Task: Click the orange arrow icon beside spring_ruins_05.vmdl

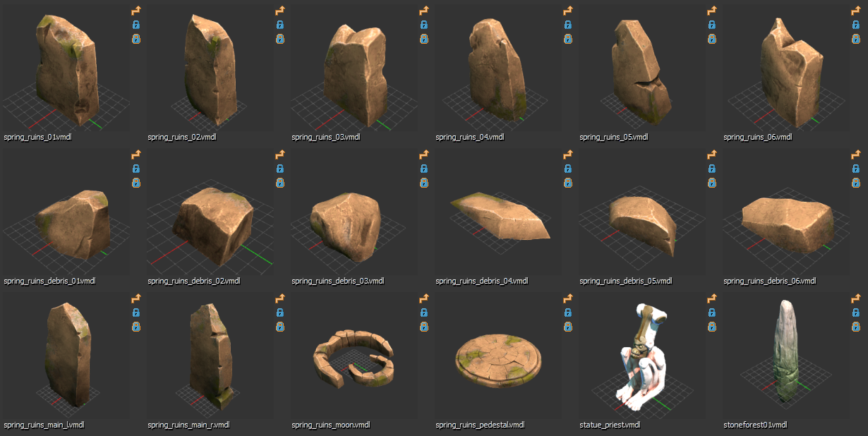Action: coord(712,11)
